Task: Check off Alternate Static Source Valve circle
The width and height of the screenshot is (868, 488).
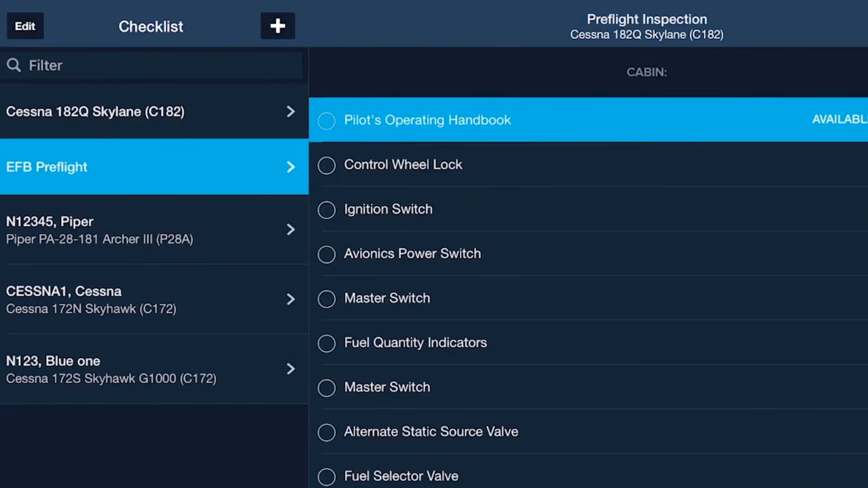Action: click(326, 432)
